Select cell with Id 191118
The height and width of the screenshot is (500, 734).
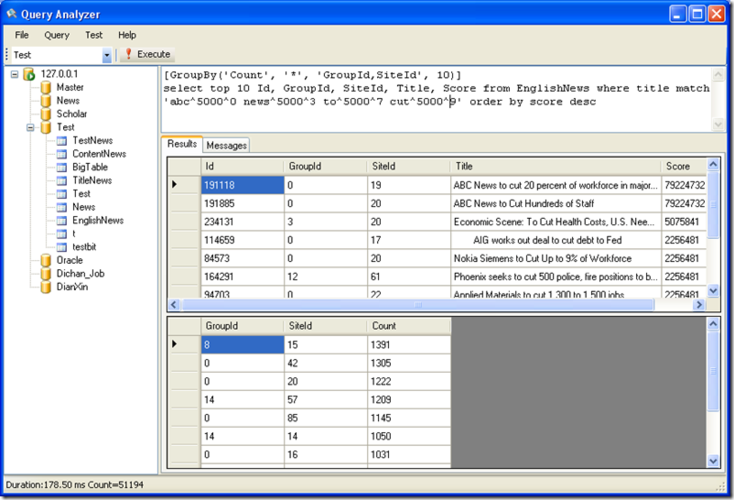click(242, 185)
